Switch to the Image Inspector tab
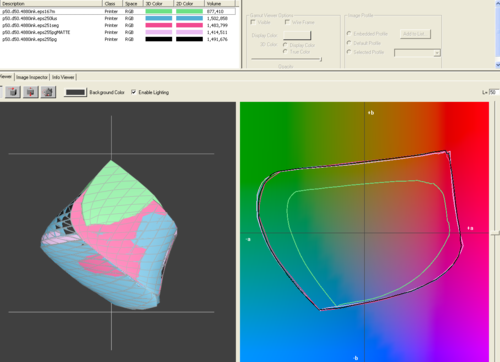The image size is (500, 362). (32, 77)
